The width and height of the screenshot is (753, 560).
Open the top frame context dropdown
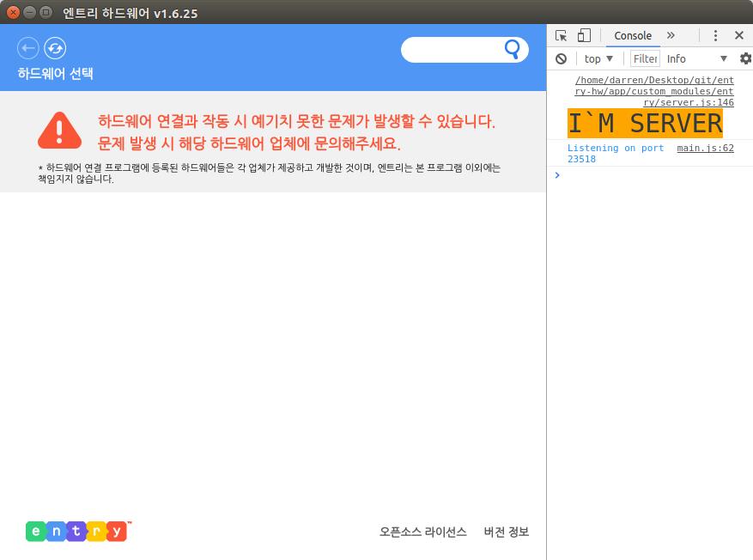[x=598, y=58]
